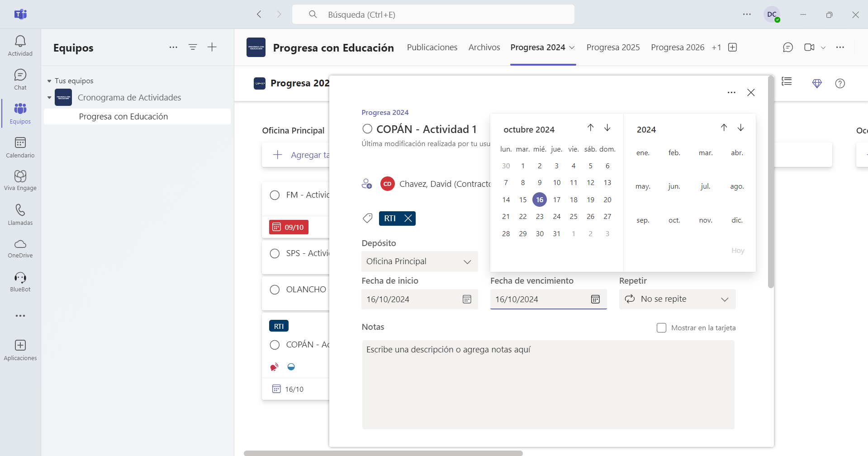868x456 pixels.
Task: Expand video meeting options chevron
Action: (x=823, y=47)
